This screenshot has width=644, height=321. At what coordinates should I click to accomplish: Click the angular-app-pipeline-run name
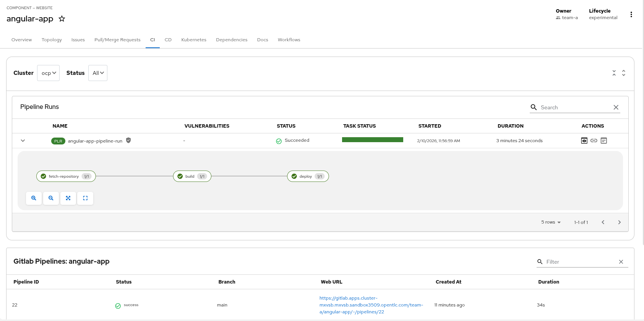click(95, 141)
